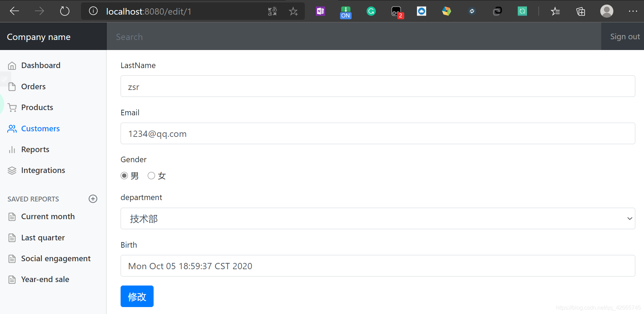Open the site information icon in address bar
This screenshot has width=644, height=314.
tap(93, 11)
